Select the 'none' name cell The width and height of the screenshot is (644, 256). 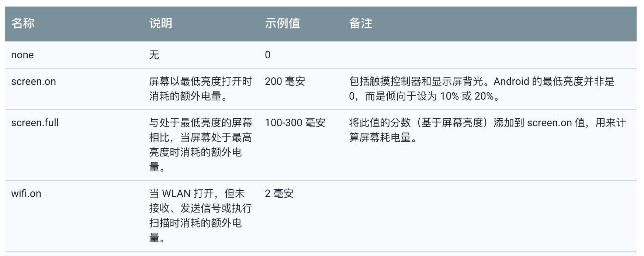22,55
